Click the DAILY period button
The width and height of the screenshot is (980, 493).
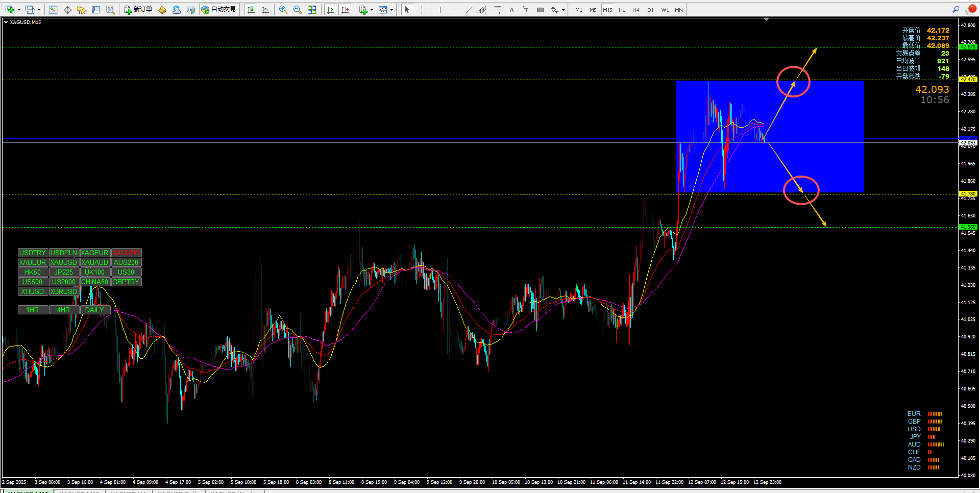click(94, 310)
